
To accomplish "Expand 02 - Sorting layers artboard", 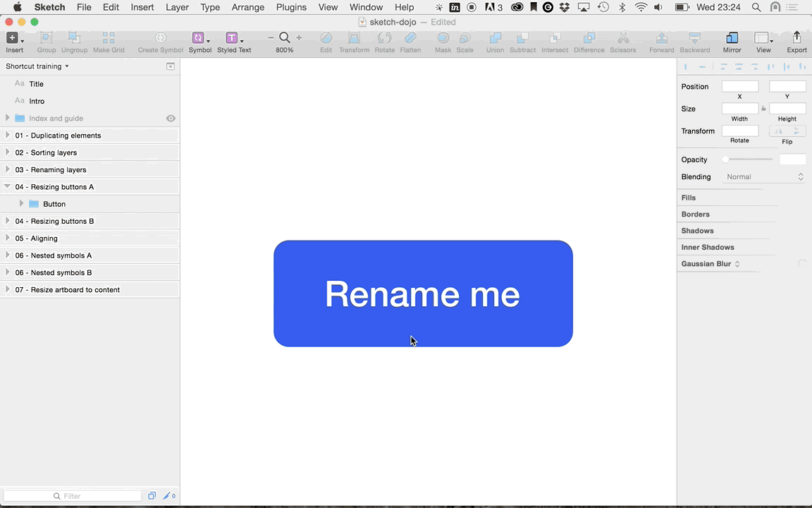I will coord(7,152).
